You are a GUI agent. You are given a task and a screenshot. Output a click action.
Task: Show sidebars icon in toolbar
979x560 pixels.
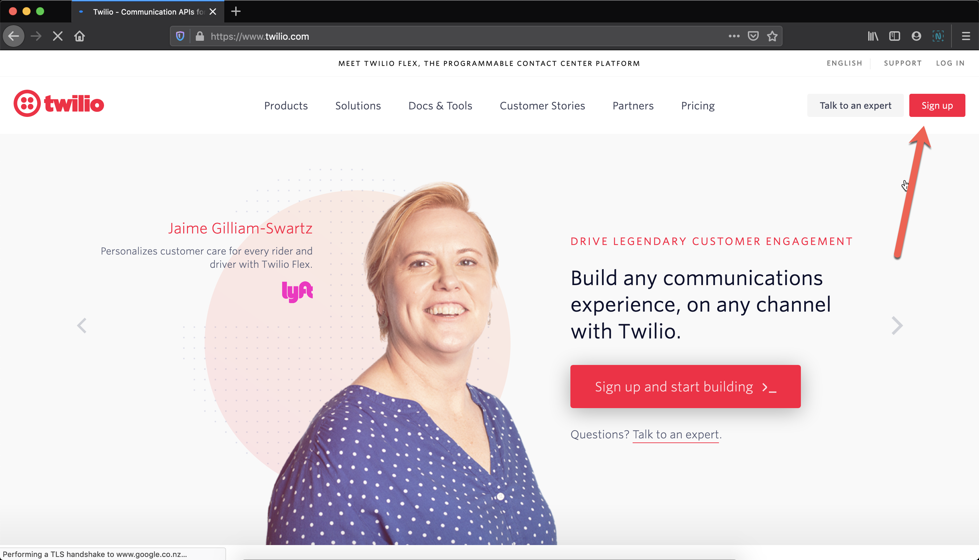[894, 36]
